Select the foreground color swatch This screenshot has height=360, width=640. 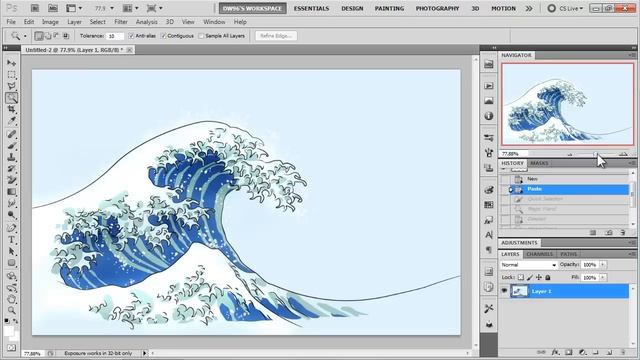tap(9, 331)
